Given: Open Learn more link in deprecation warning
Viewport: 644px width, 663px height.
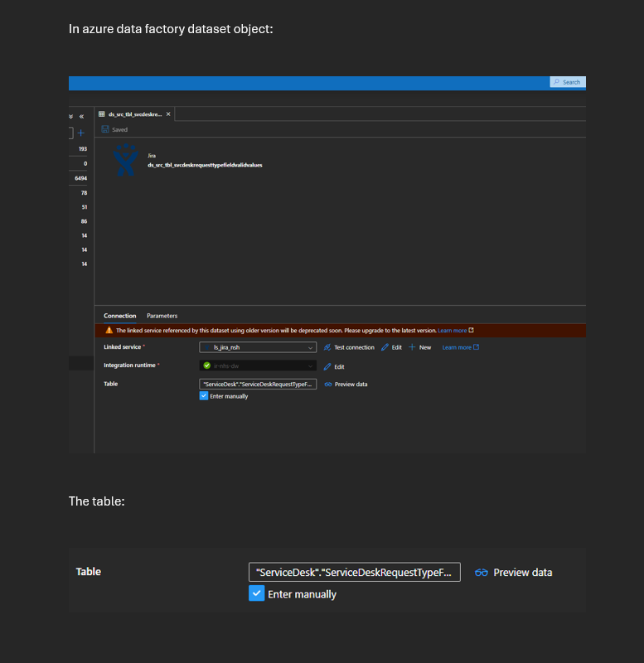Looking at the screenshot, I should pyautogui.click(x=452, y=331).
